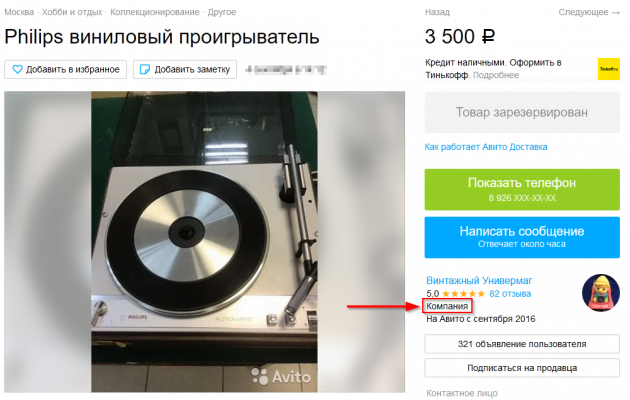
Task: Click the Добавить заметку button
Action: (x=185, y=69)
